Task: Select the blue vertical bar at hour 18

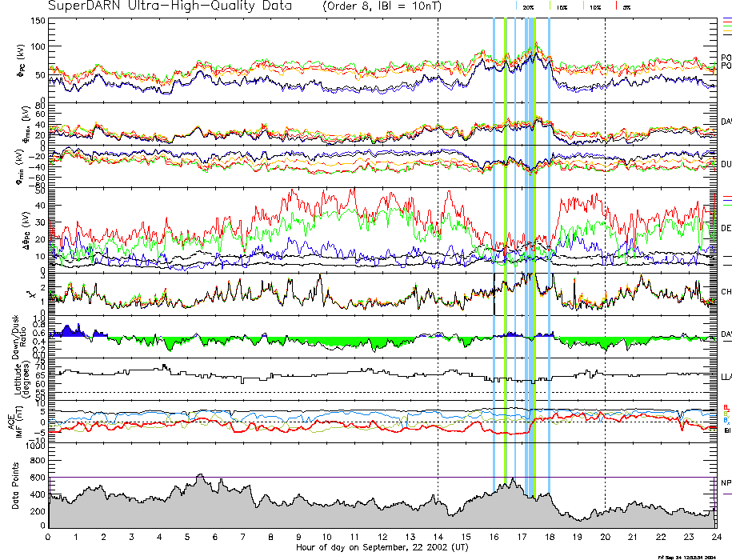Action: tap(549, 240)
